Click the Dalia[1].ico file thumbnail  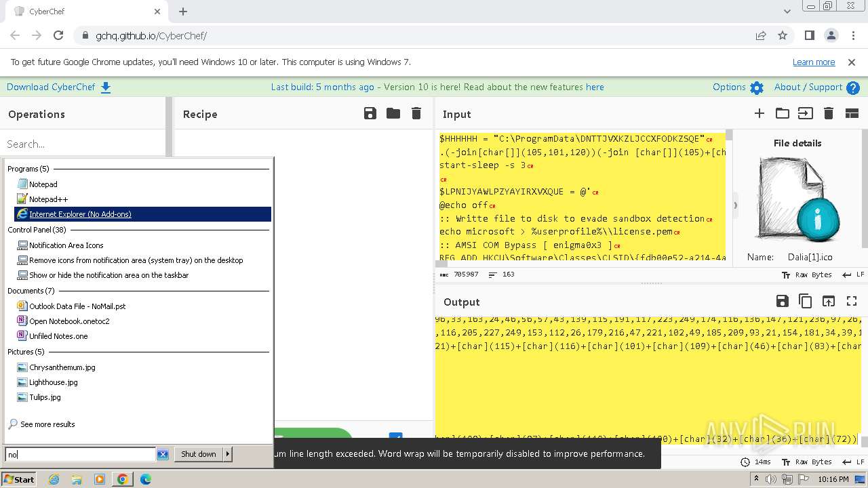tap(797, 200)
